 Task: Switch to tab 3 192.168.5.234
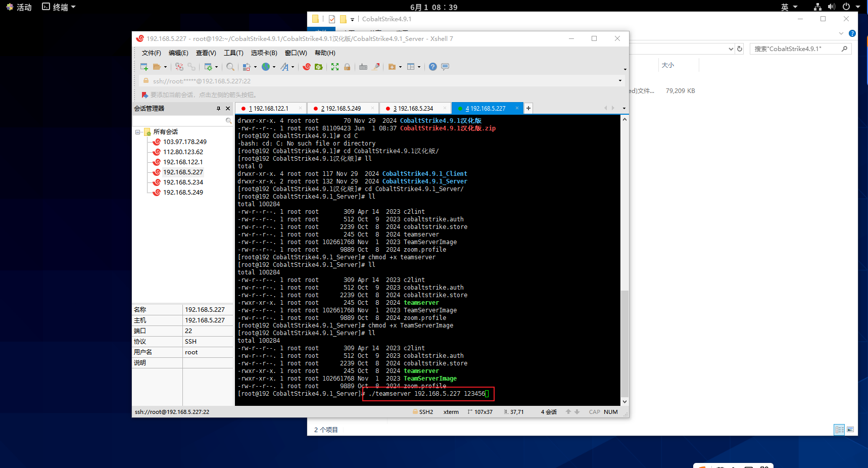[x=415, y=109]
